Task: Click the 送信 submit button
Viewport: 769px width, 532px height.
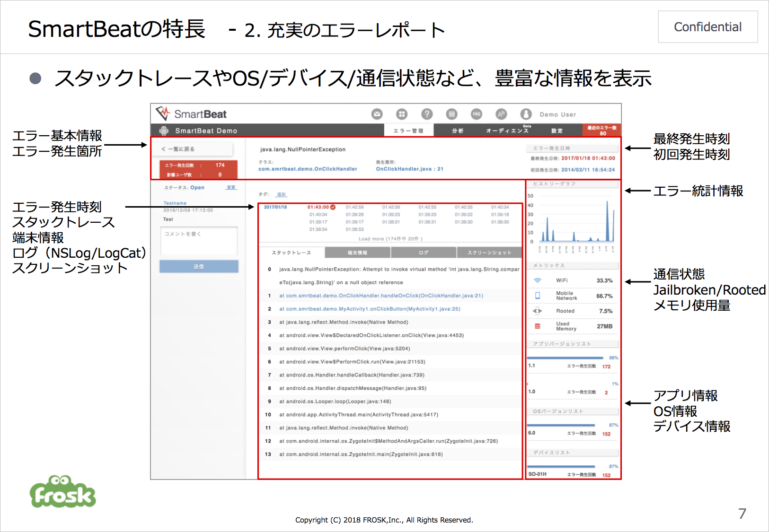Action: 199,267
